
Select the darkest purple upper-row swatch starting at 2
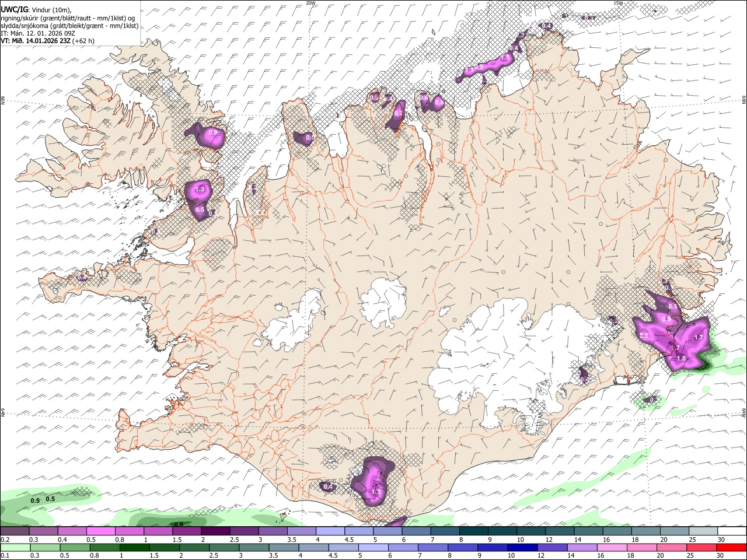215,531
